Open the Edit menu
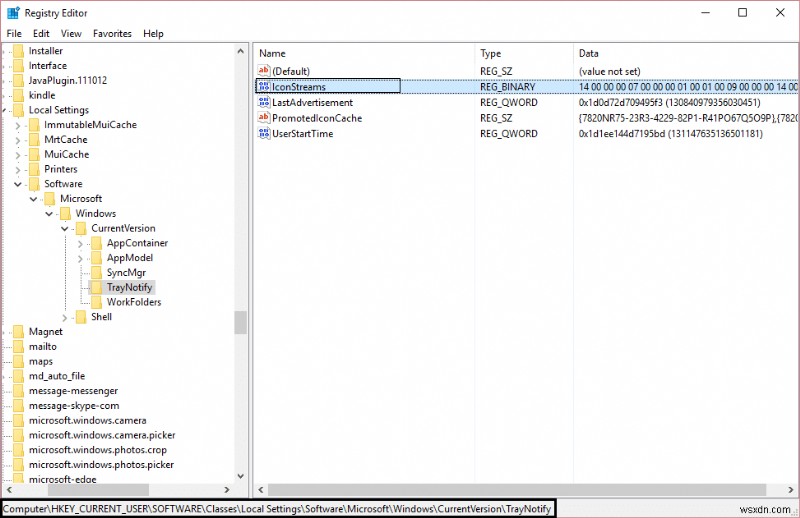The image size is (800, 518). 41,34
